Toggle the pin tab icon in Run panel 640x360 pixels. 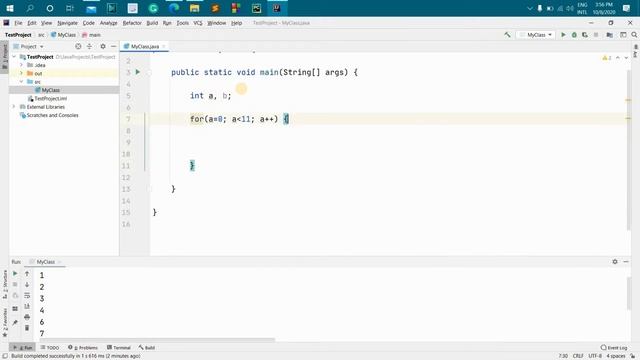coord(15,322)
